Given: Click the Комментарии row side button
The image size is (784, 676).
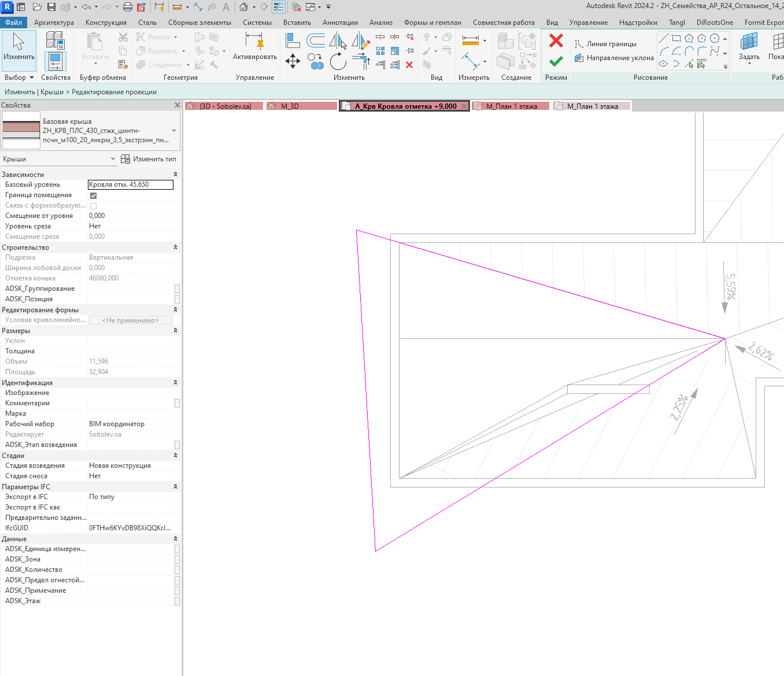Looking at the screenshot, I should [177, 403].
